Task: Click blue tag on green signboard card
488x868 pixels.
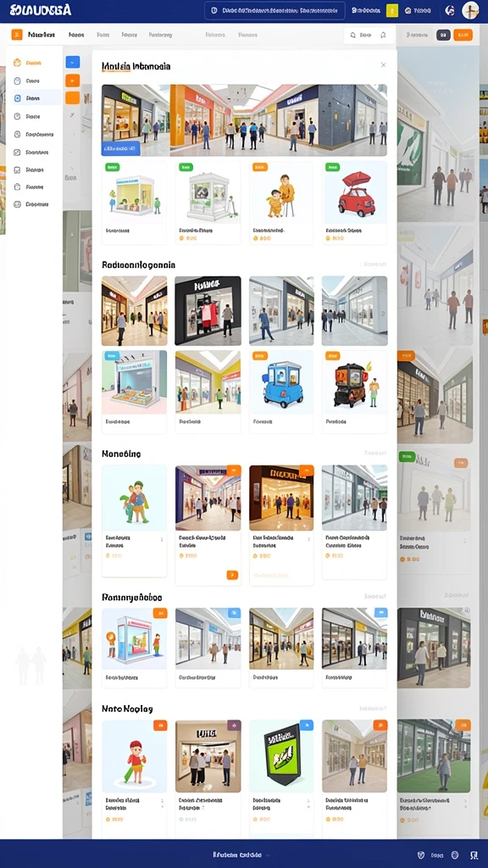Action: pos(307,726)
